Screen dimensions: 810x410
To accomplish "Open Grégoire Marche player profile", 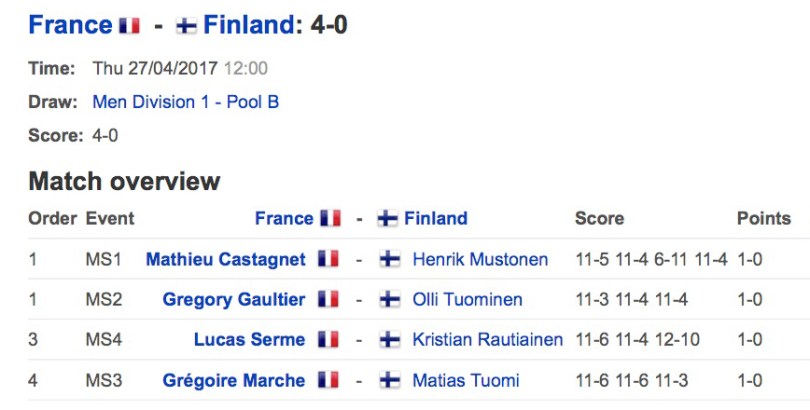I will click(234, 380).
